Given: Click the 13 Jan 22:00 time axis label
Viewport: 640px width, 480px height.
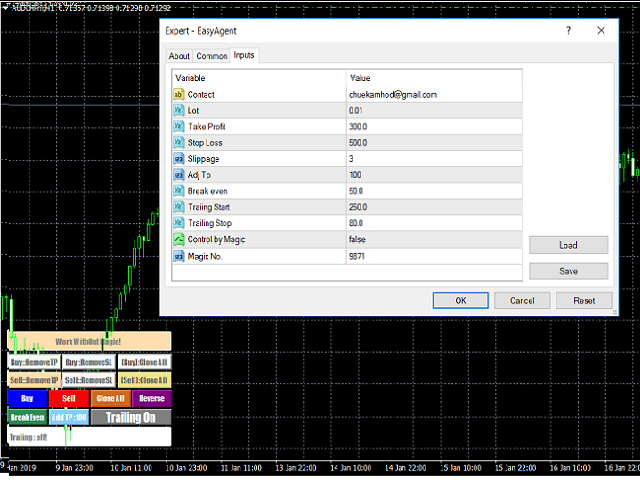Looking at the screenshot, I should click(296, 468).
